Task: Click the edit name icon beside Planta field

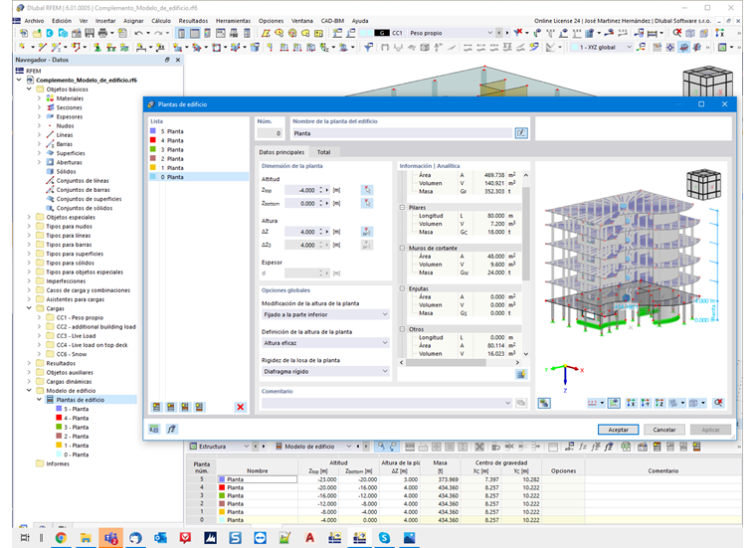Action: pos(521,133)
